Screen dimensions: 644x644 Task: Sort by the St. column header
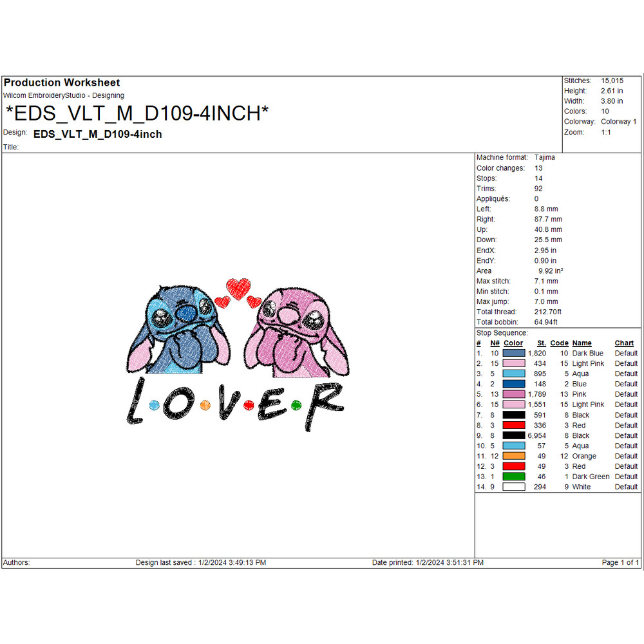pyautogui.click(x=542, y=343)
